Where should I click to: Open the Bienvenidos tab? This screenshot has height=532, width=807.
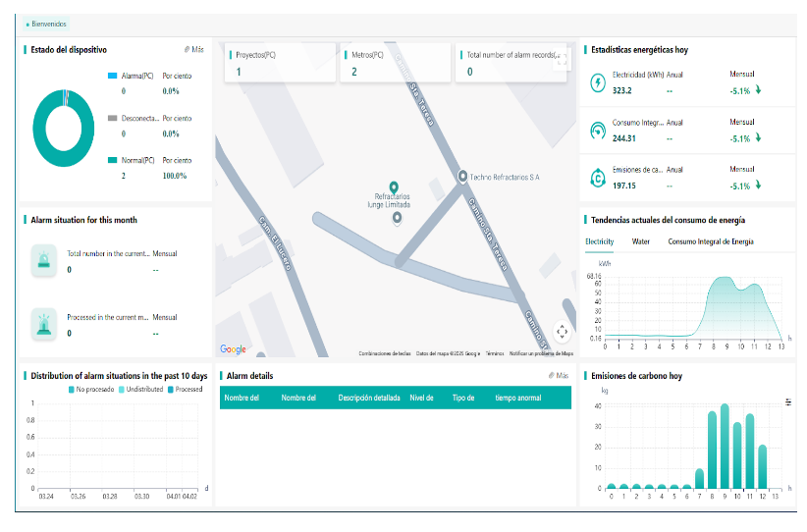46,24
